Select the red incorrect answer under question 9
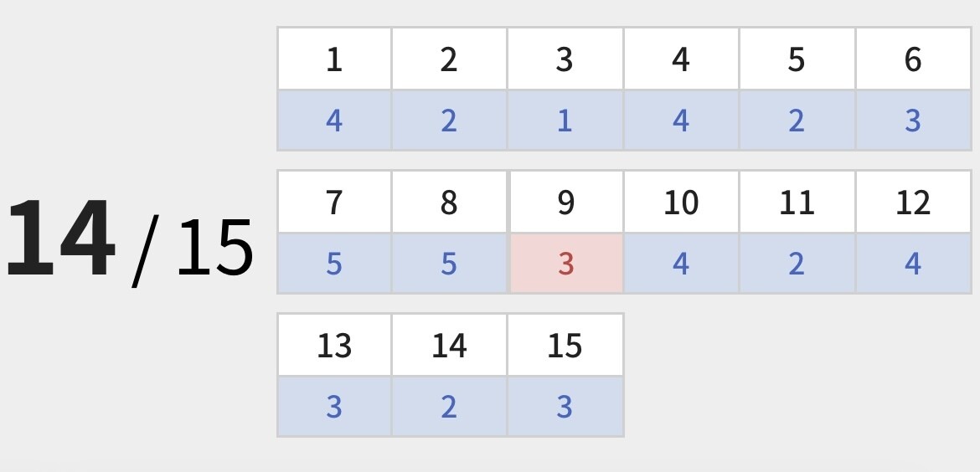 (565, 264)
